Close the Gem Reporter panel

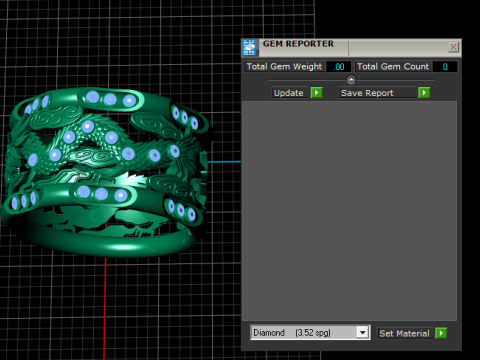tap(453, 47)
